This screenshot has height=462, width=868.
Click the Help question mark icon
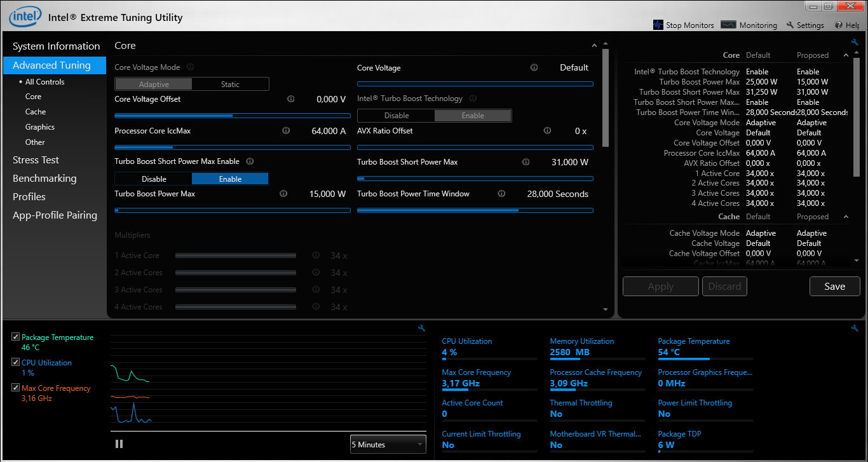click(839, 25)
